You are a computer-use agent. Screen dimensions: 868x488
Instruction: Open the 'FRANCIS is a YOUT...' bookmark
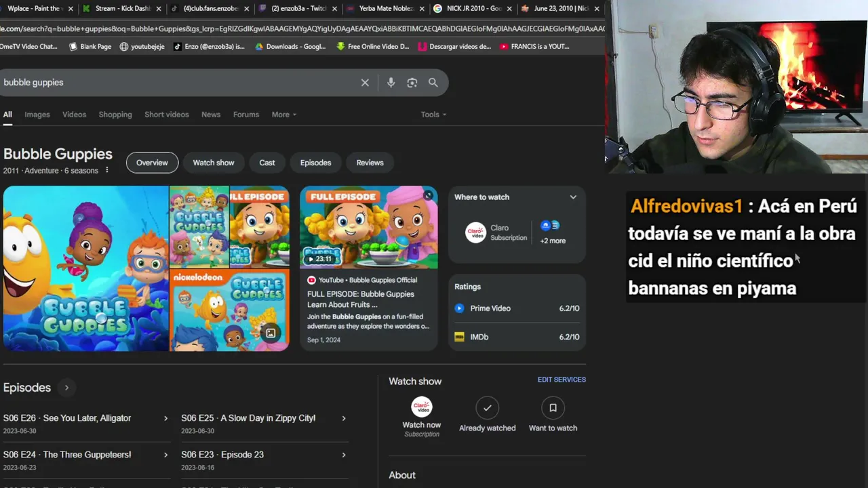534,47
